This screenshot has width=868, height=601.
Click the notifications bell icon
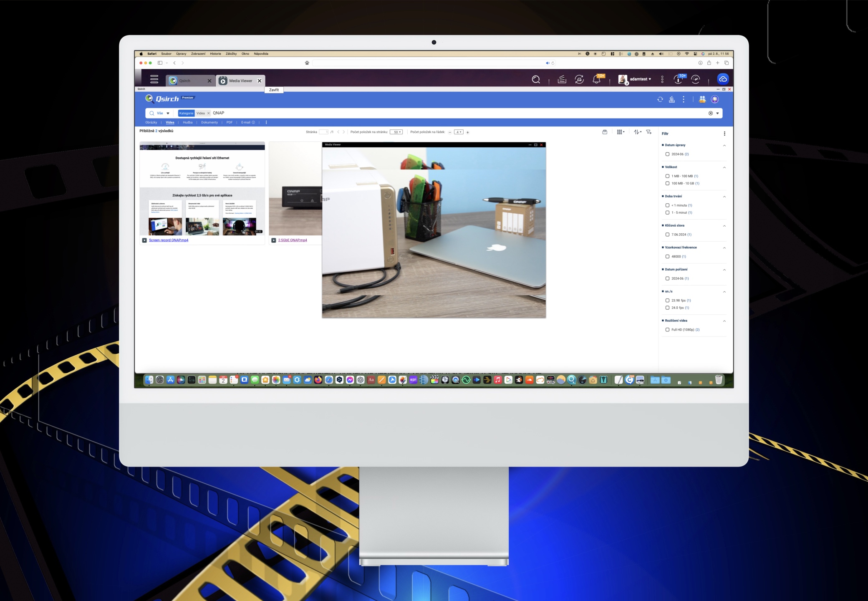pos(596,79)
